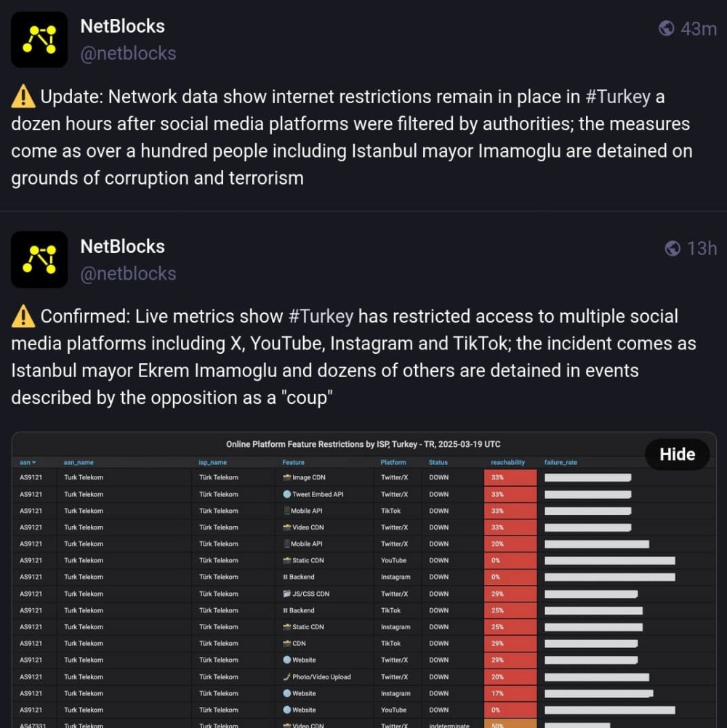Click the globe icon beside 43m

coord(667,28)
